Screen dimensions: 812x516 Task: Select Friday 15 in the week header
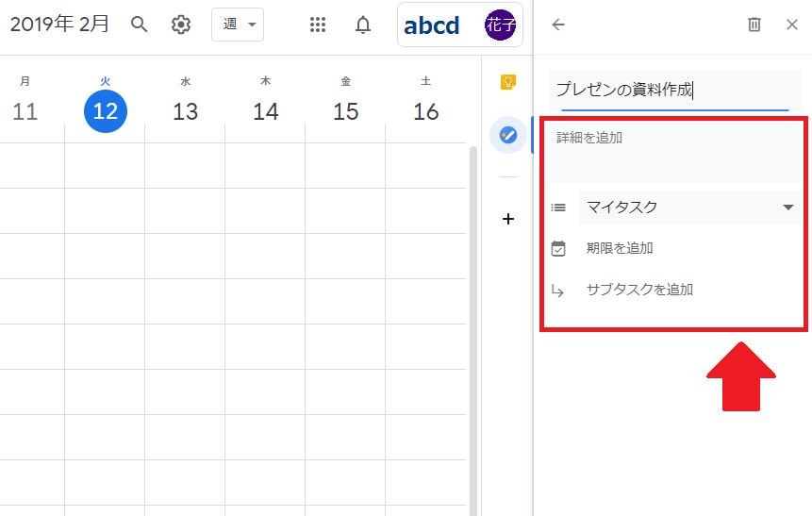[346, 111]
